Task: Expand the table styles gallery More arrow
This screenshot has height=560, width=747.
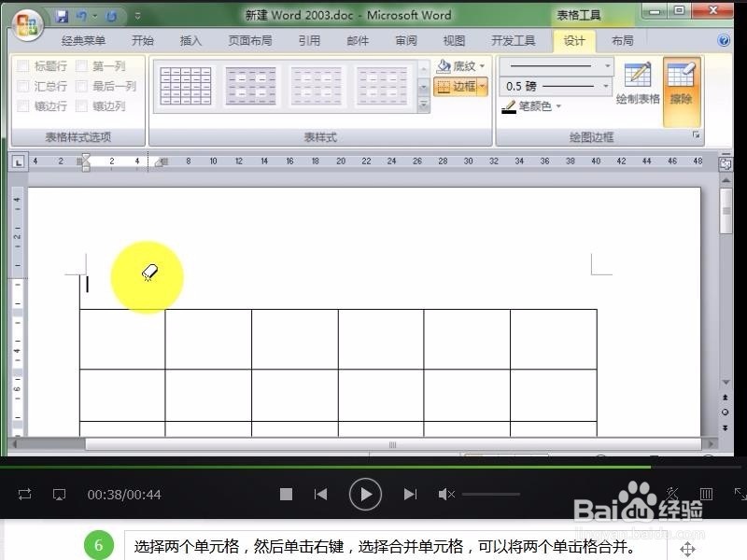Action: click(424, 105)
